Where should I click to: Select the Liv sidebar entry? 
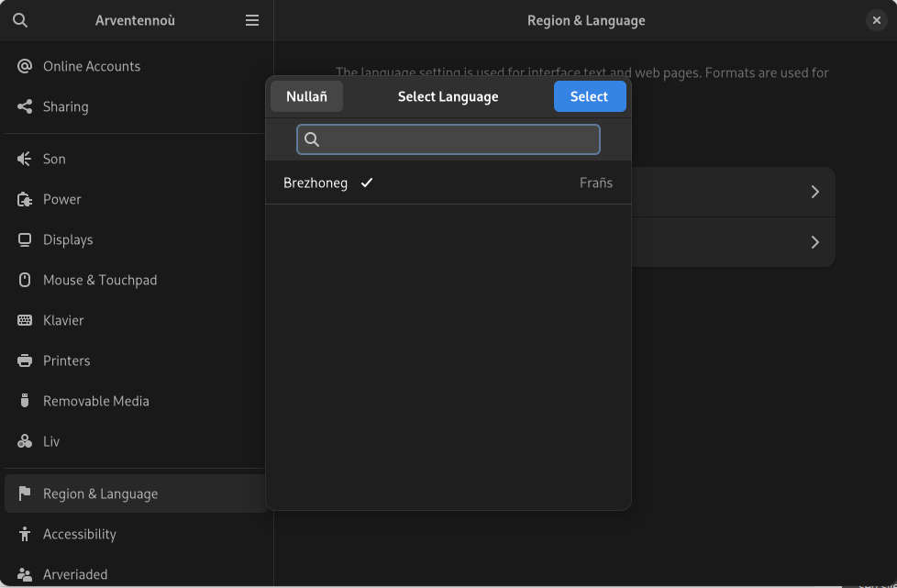(135, 441)
